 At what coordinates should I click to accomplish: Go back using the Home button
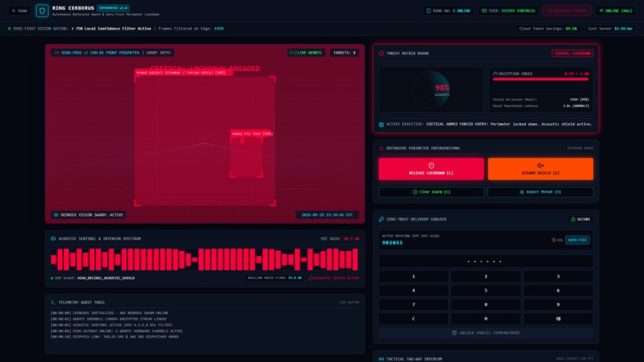point(19,10)
